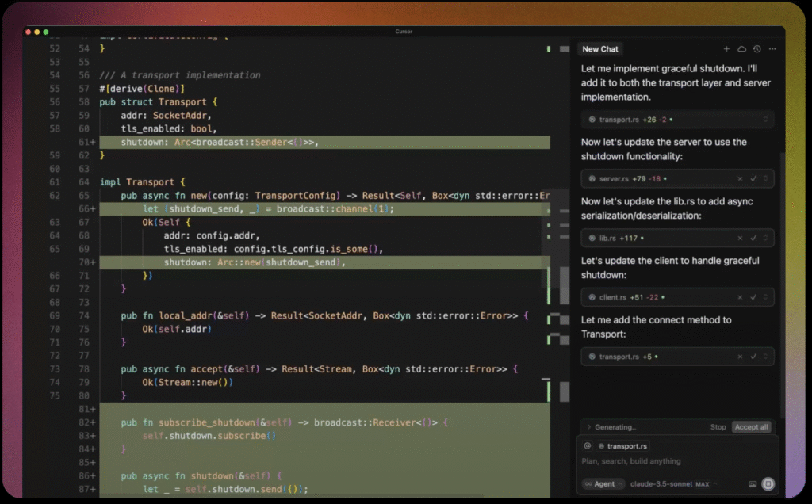Click code line 'pub struct Transport {'
Viewport: 812px width, 504px height.
pyautogui.click(x=158, y=102)
